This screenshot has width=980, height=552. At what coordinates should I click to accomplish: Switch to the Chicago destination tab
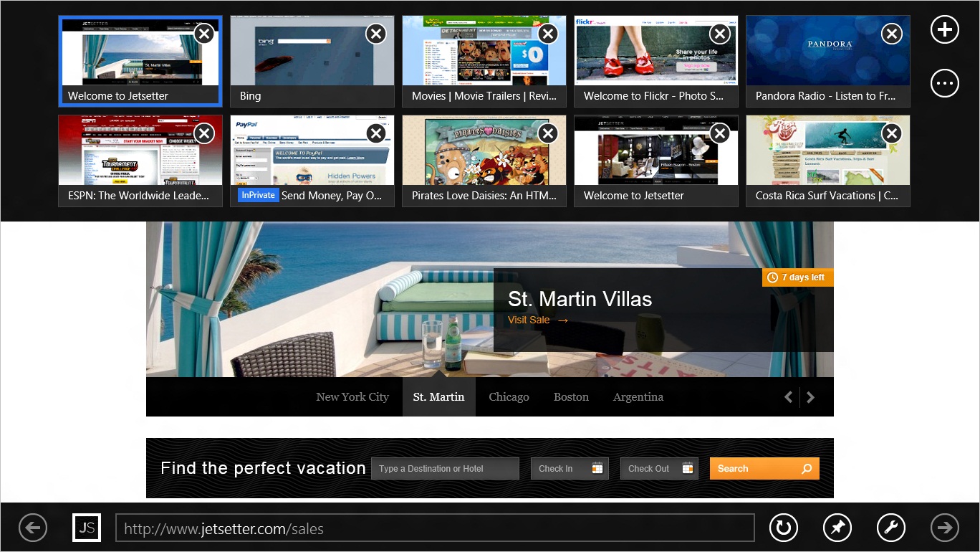pos(509,396)
